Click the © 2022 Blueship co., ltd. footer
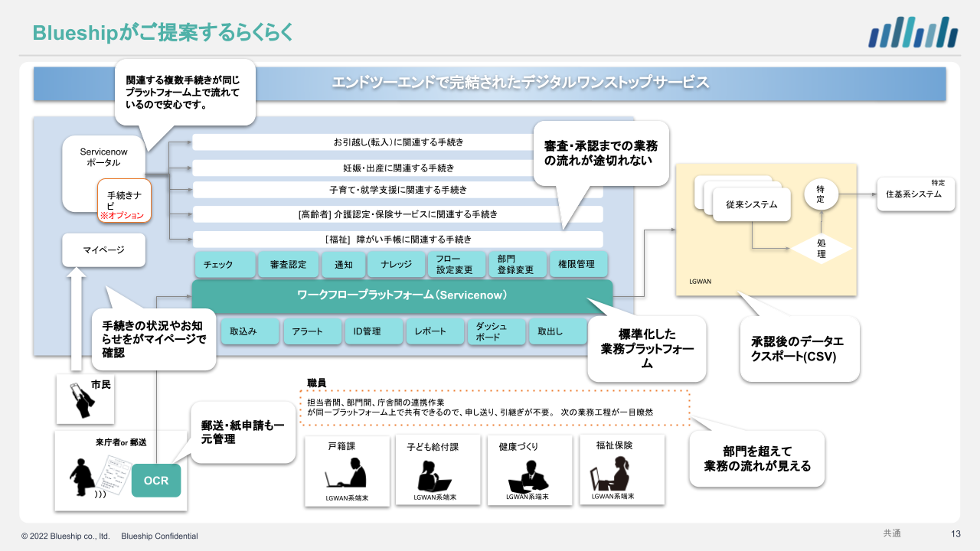This screenshot has height=551, width=980. click(66, 536)
